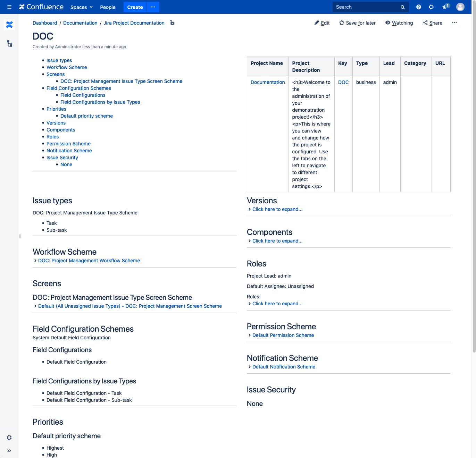
Task: Open the Spaces dropdown
Action: pos(82,7)
